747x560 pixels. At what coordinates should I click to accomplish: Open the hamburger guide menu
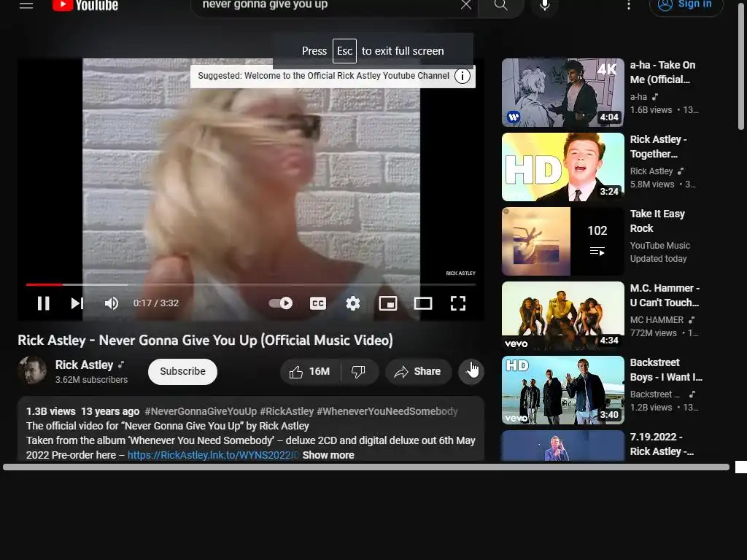click(x=26, y=5)
